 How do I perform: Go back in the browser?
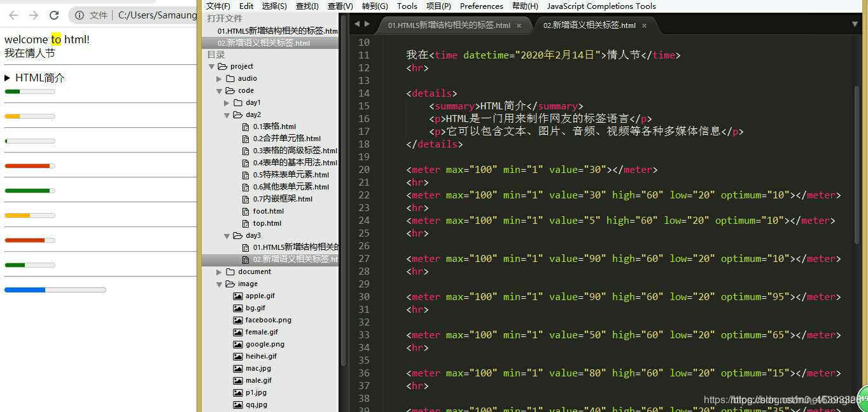[x=13, y=15]
